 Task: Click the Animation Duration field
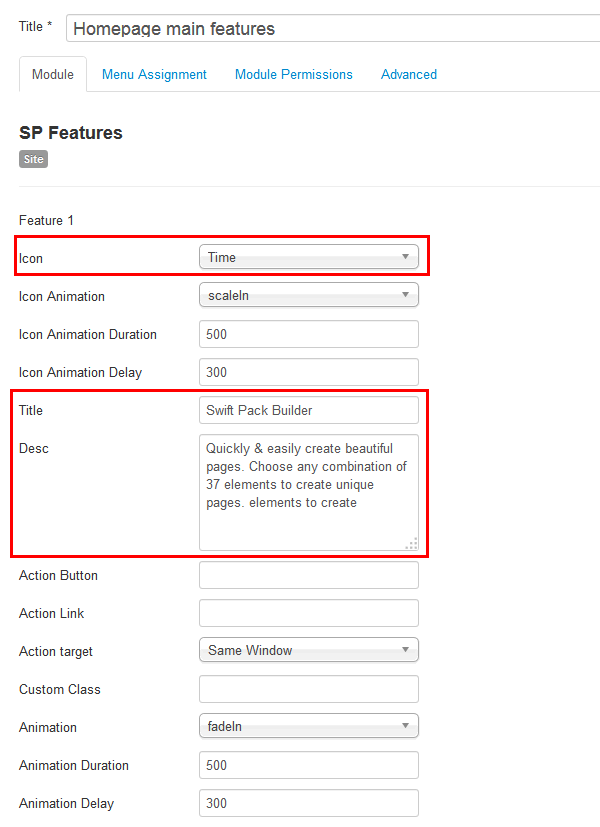[308, 765]
